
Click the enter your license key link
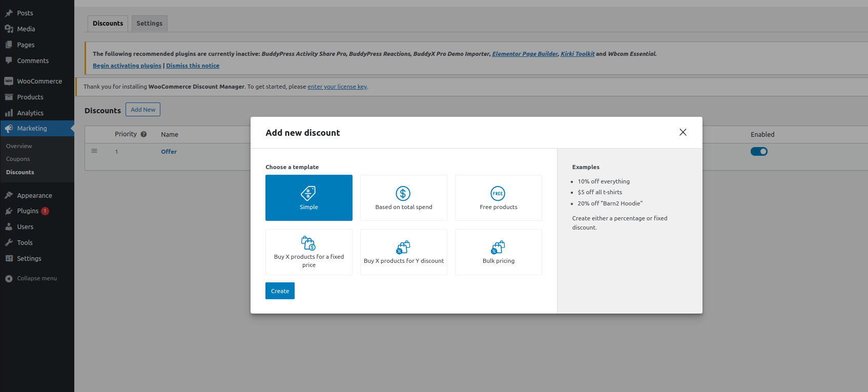tap(337, 87)
